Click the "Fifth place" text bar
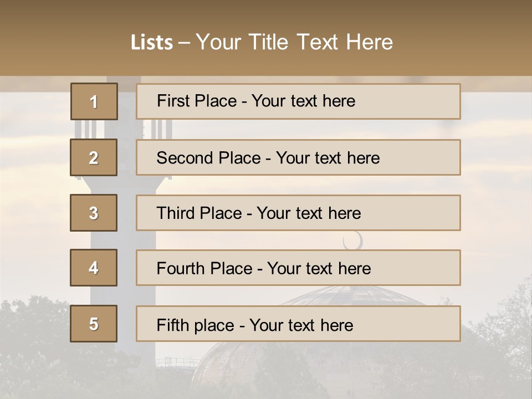 pos(298,324)
